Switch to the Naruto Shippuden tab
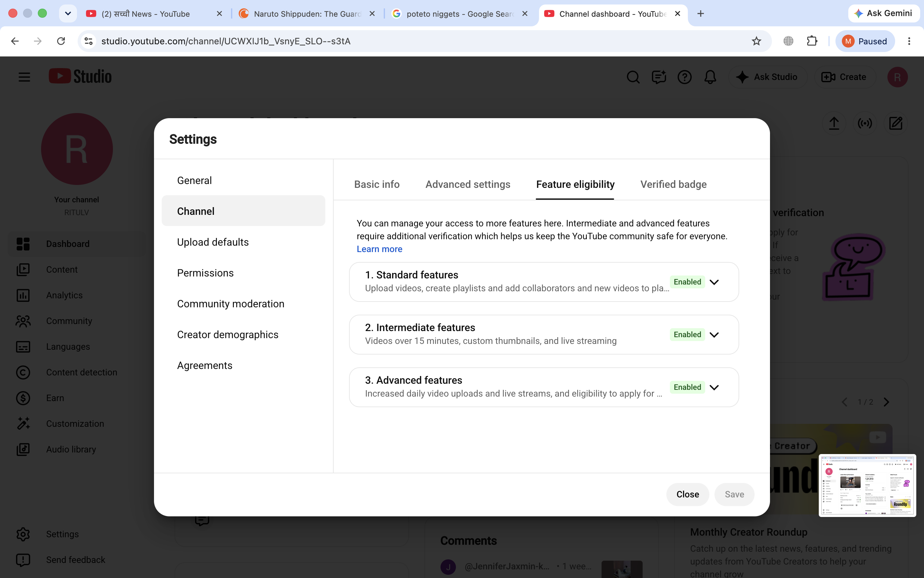Screen dimensions: 924x578 [307, 14]
